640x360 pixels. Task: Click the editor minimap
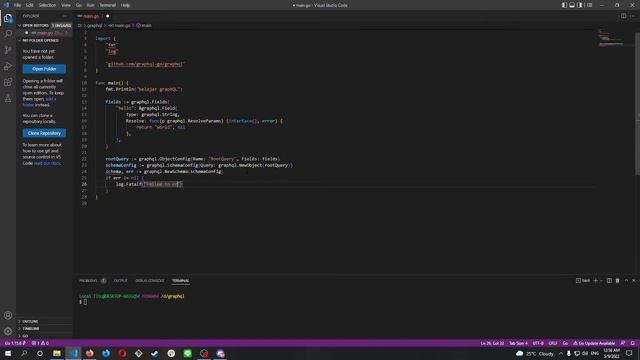pyautogui.click(x=614, y=39)
